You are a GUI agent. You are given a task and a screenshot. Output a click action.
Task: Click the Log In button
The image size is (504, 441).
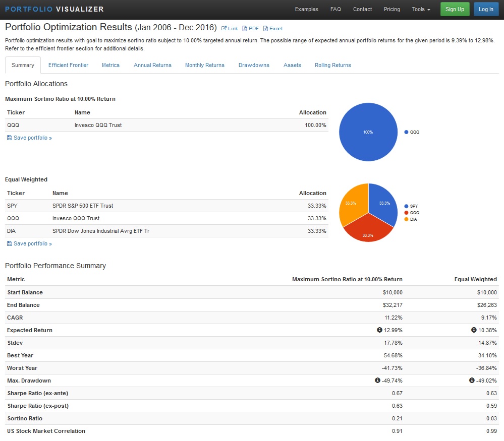pyautogui.click(x=486, y=9)
